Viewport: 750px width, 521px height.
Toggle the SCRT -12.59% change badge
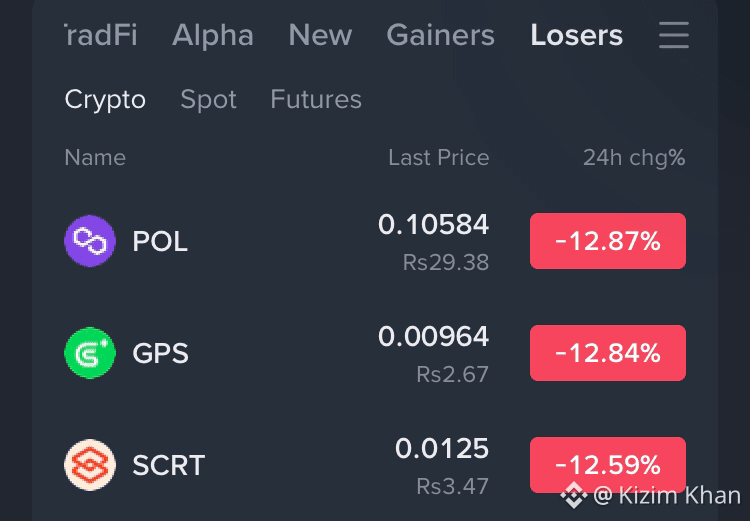[608, 465]
